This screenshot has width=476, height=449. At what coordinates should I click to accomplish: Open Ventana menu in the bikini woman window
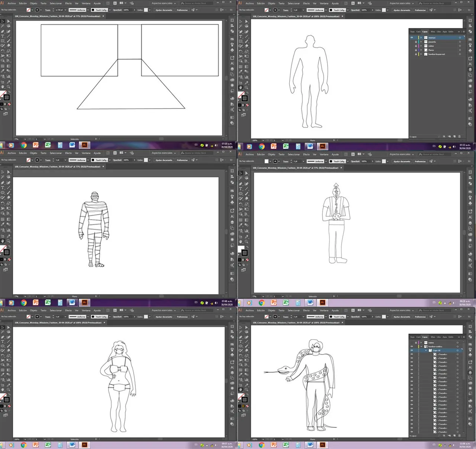pyautogui.click(x=86, y=310)
